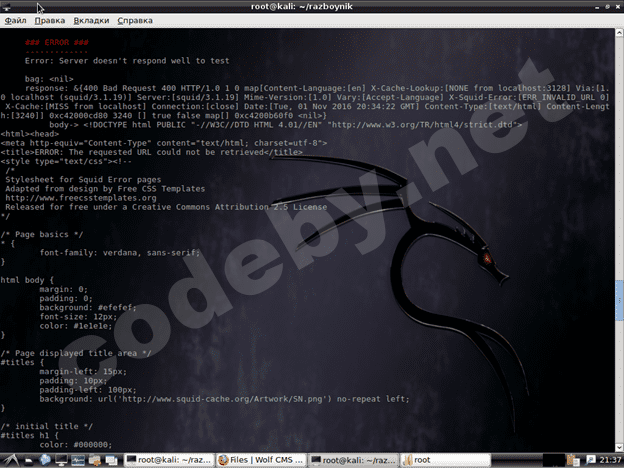The image size is (624, 468).
Task: Click the '<meta http-equiv="Content-Type"' line
Action: (164, 143)
